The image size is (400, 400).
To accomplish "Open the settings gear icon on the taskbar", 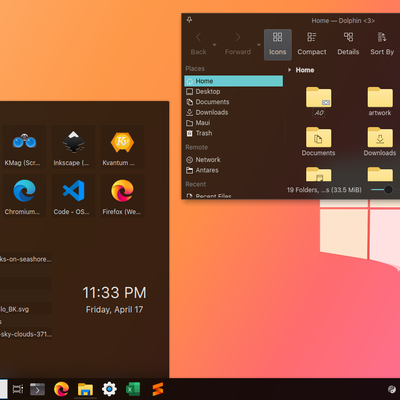I will pyautogui.click(x=109, y=389).
